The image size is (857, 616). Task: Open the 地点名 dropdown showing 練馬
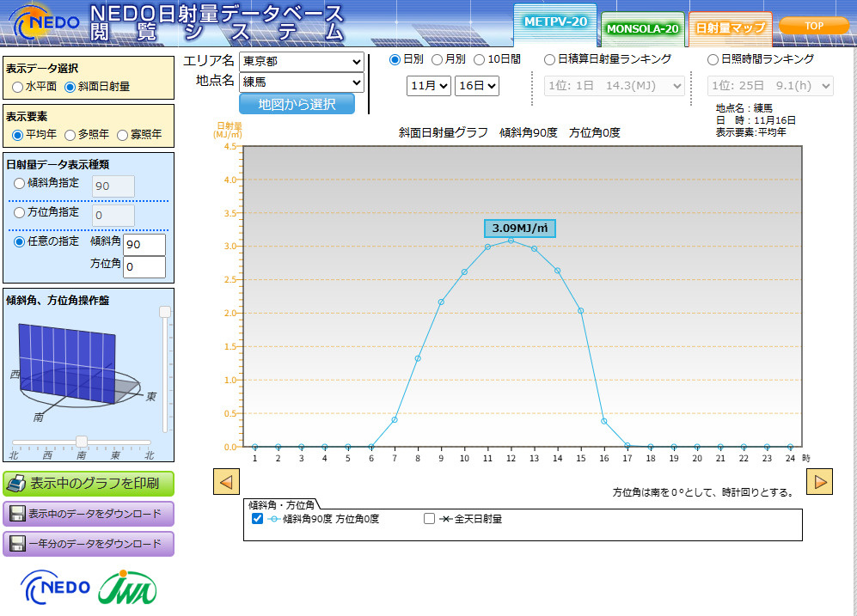pos(301,82)
